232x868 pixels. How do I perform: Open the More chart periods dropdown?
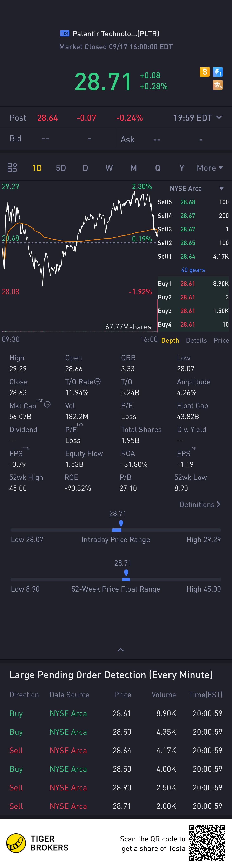[209, 168]
